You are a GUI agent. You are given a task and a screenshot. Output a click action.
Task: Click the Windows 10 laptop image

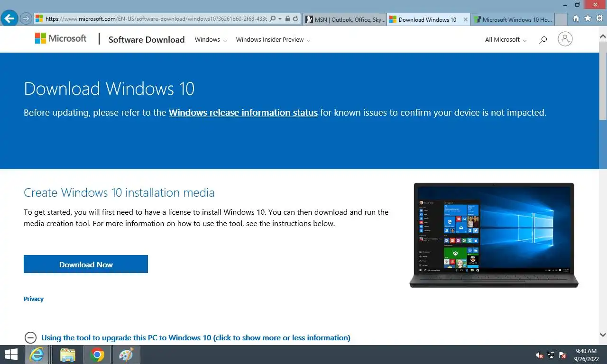pos(494,235)
